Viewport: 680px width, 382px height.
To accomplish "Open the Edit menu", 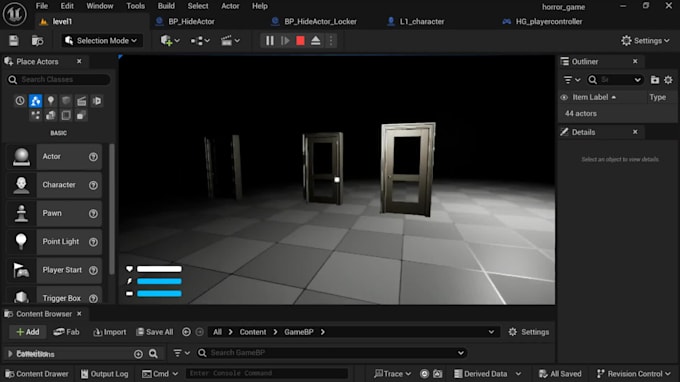I will pos(67,6).
